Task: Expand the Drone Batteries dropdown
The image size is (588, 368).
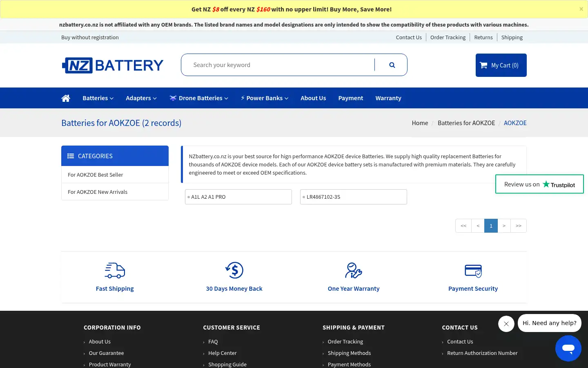Action: tap(199, 98)
